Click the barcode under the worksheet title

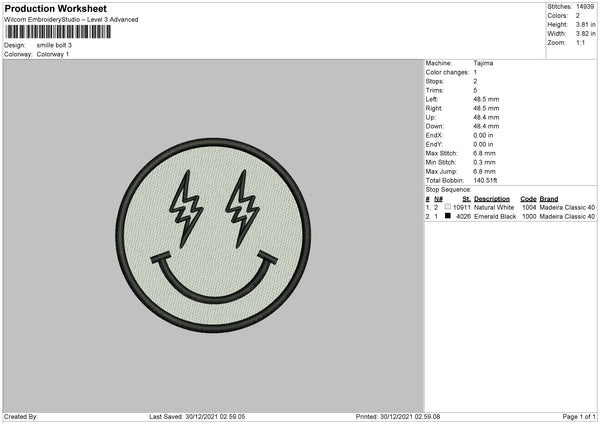coord(58,32)
